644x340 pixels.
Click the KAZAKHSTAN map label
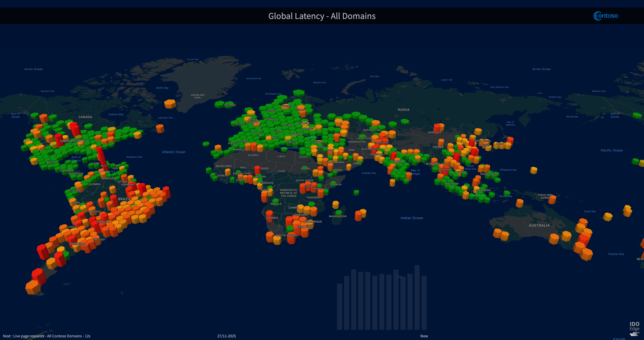tap(372, 130)
